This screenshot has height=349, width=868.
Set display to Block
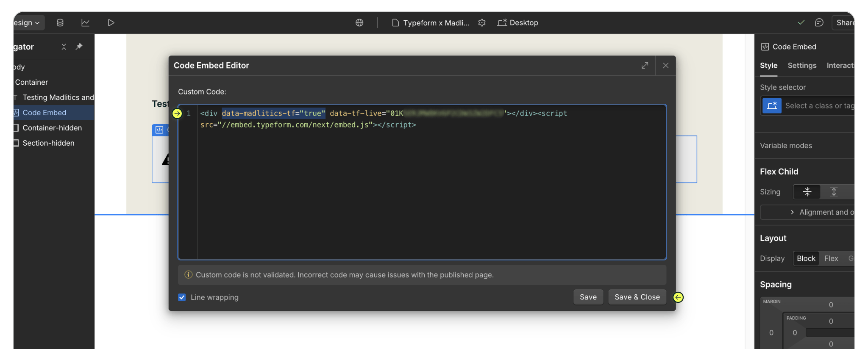pos(806,258)
